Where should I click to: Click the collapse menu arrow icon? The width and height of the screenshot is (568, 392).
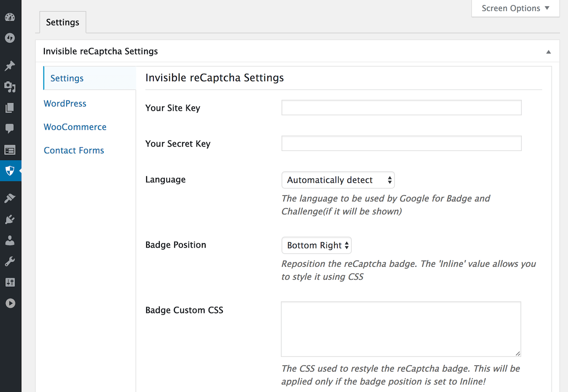click(x=10, y=303)
